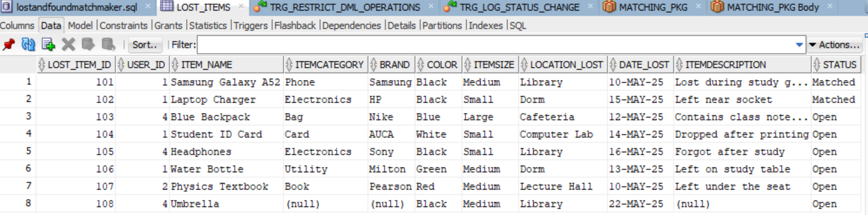
Task: Open the Triggers sub-tab
Action: 251,25
